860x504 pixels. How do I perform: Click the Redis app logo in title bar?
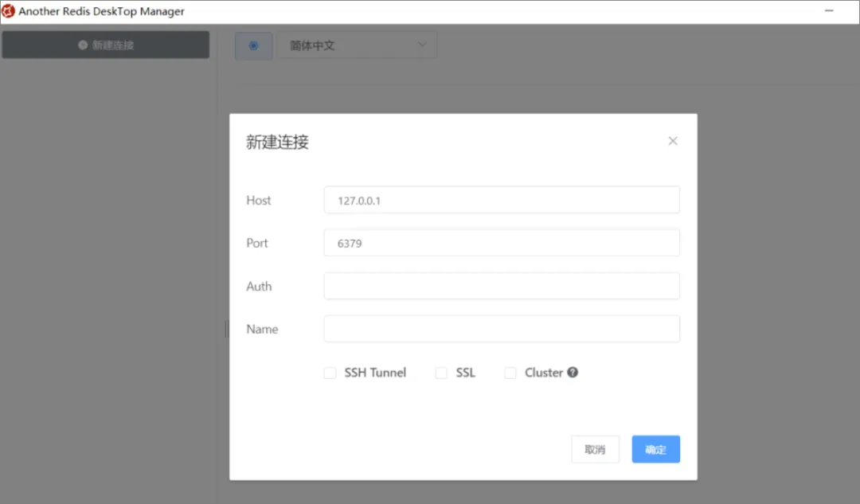(x=8, y=11)
